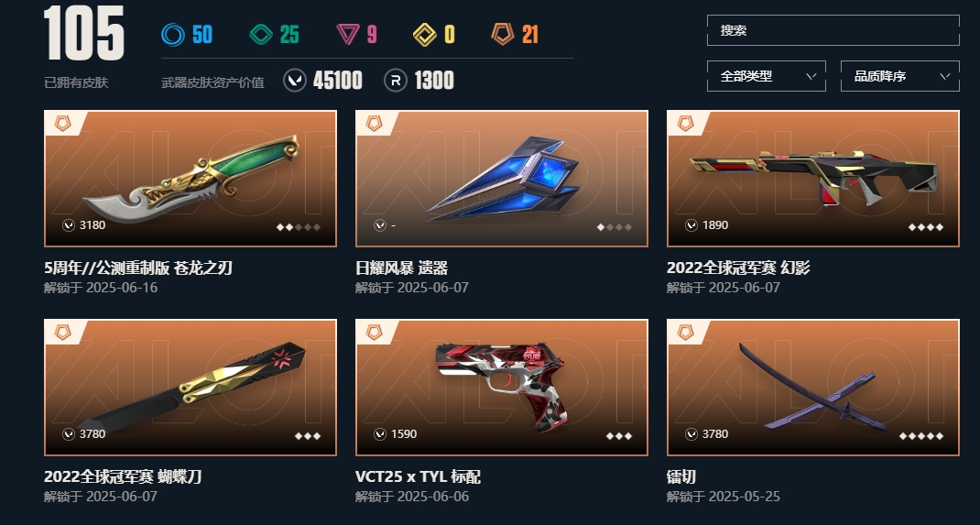
Task: Click the blue tier icon next to 50
Action: click(173, 35)
